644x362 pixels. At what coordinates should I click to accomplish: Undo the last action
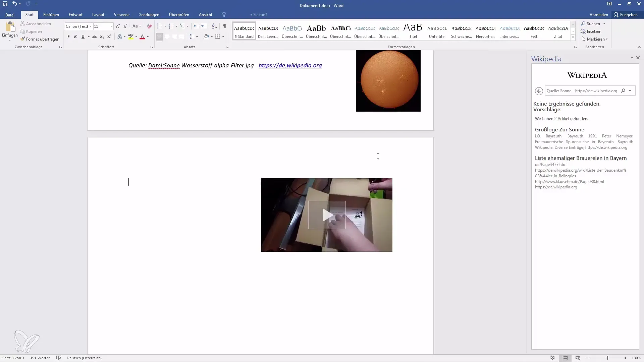click(14, 4)
